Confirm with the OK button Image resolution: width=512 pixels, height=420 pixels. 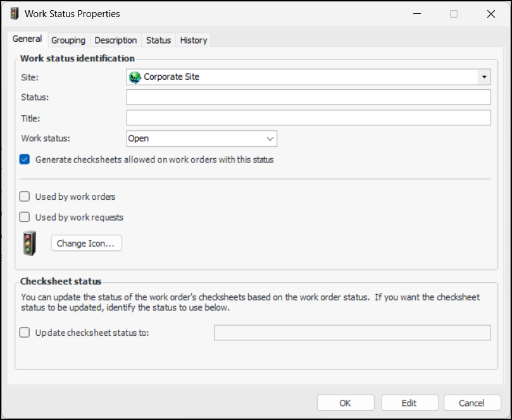(x=345, y=403)
